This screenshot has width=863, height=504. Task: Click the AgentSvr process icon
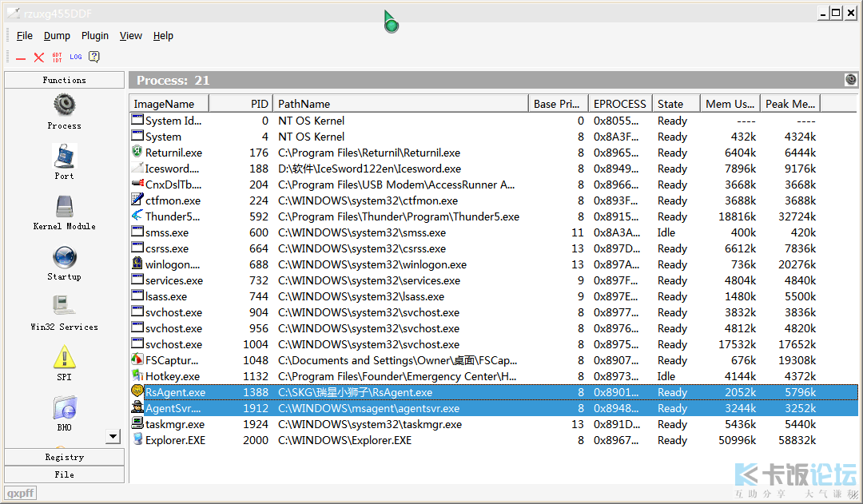pyautogui.click(x=137, y=407)
